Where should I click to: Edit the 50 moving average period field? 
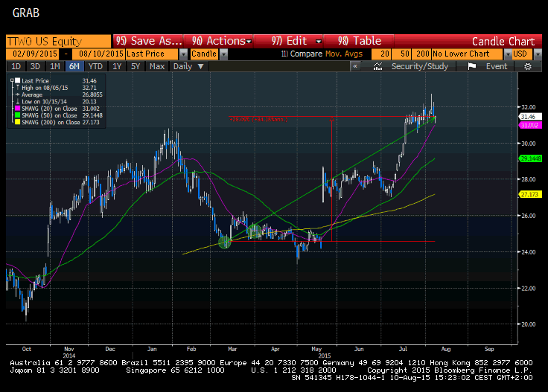(401, 54)
